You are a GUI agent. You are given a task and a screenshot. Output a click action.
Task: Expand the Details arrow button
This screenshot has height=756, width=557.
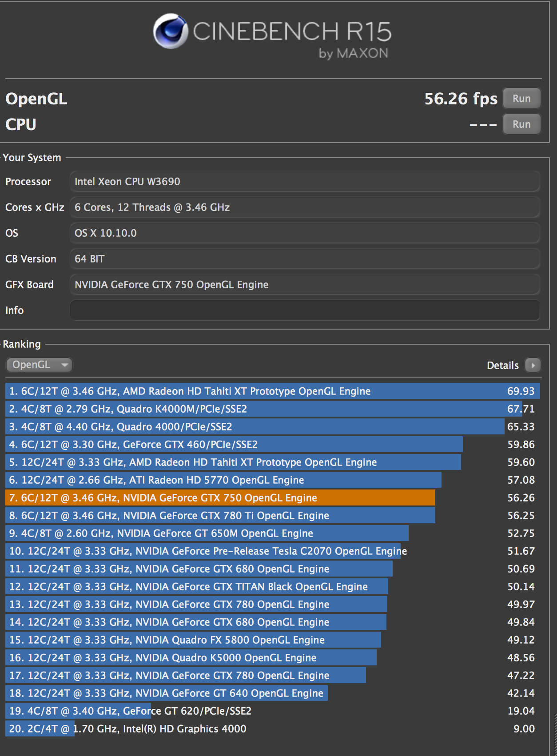coord(533,365)
